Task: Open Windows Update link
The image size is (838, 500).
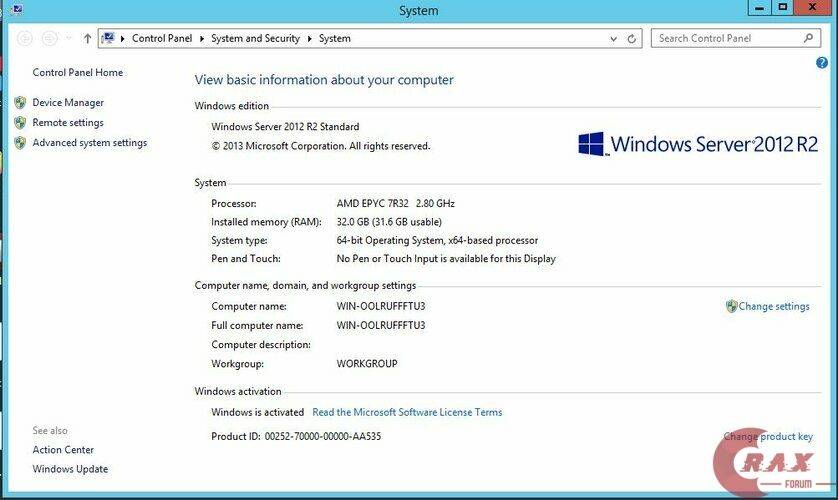Action: click(70, 469)
